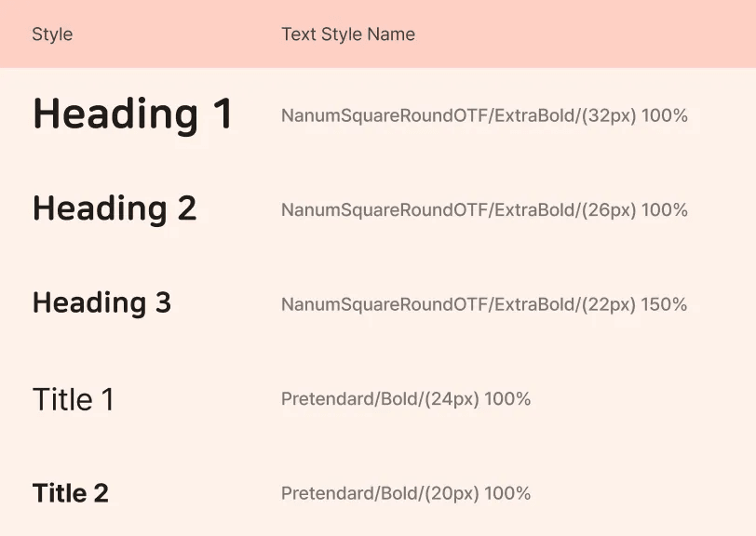Select the Heading 1 style sample
Screen dimensions: 756x536
point(132,114)
